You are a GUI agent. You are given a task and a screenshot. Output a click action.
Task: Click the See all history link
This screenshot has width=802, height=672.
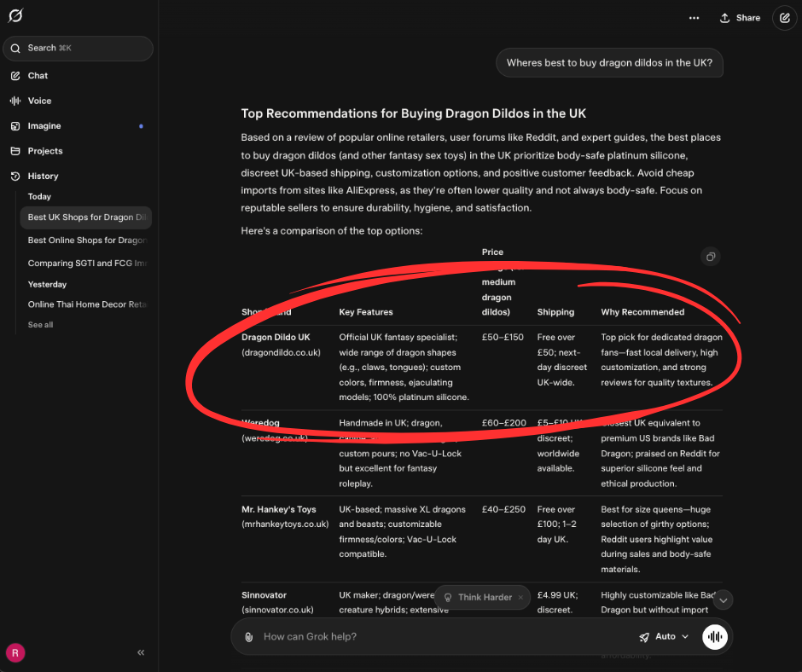(40, 325)
